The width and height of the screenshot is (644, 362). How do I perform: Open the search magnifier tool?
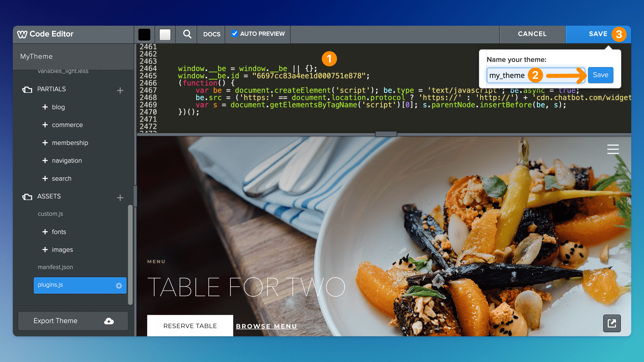pos(187,34)
